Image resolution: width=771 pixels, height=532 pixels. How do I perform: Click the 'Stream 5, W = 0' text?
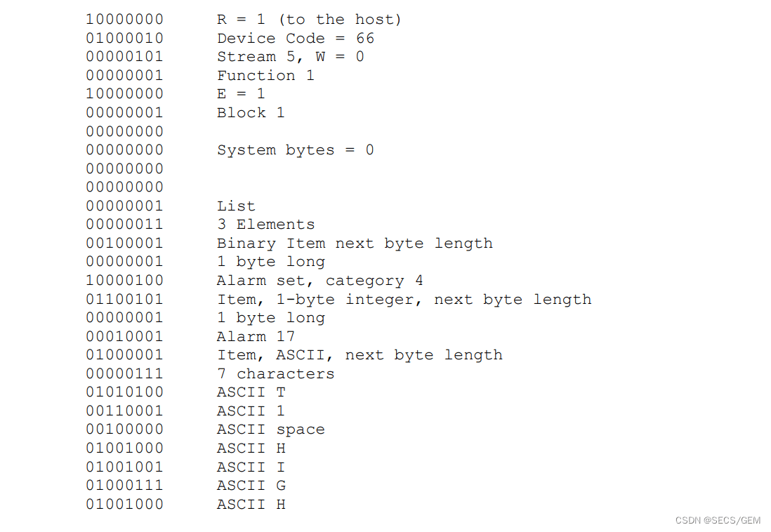pyautogui.click(x=291, y=57)
